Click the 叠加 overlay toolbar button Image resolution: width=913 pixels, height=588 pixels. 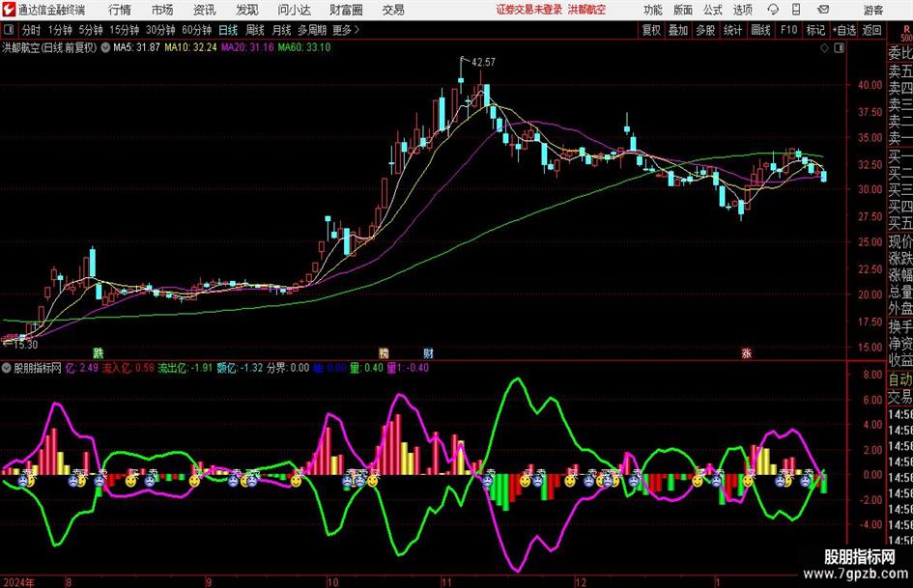tap(678, 30)
